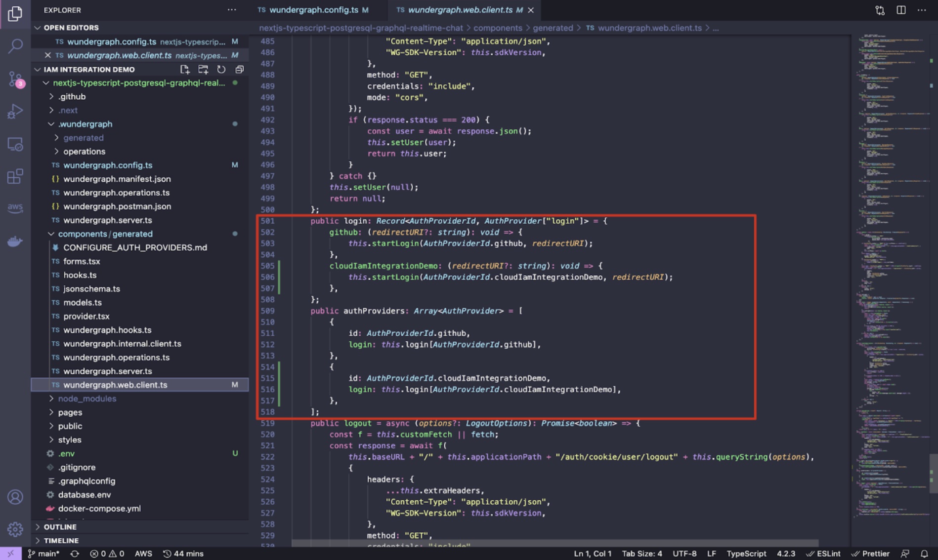Expand the TIMELINE section
Image resolution: width=938 pixels, height=560 pixels.
tap(61, 541)
